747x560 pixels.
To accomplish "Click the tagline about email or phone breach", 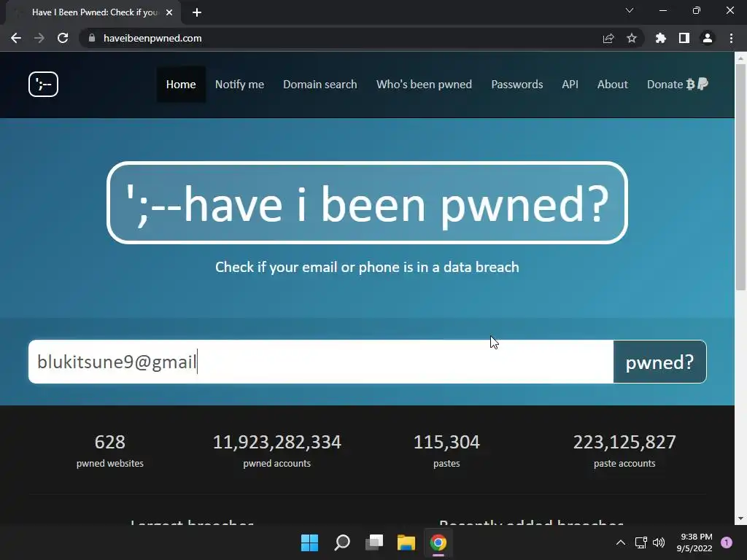I will pyautogui.click(x=368, y=267).
